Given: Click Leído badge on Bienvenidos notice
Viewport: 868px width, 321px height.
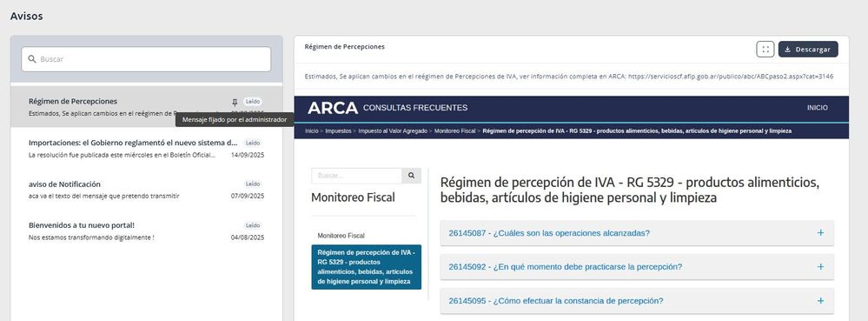Looking at the screenshot, I should coord(253,225).
